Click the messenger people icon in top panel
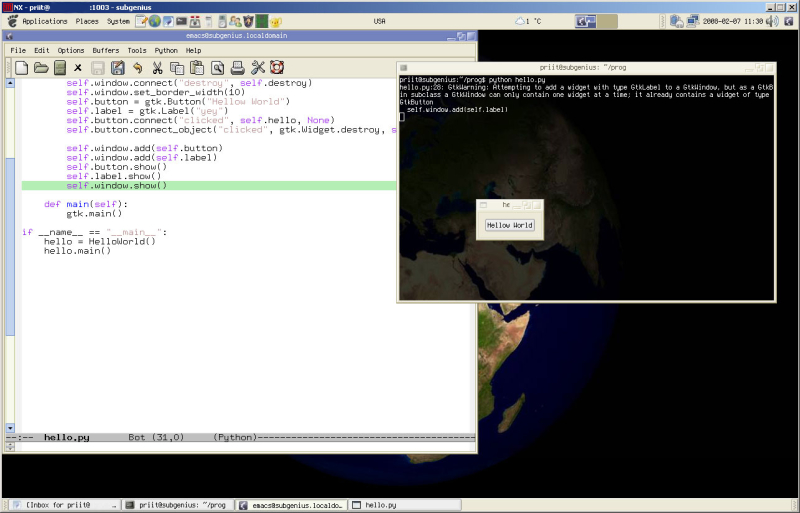Screen dimensions: 800x513 coord(235,21)
